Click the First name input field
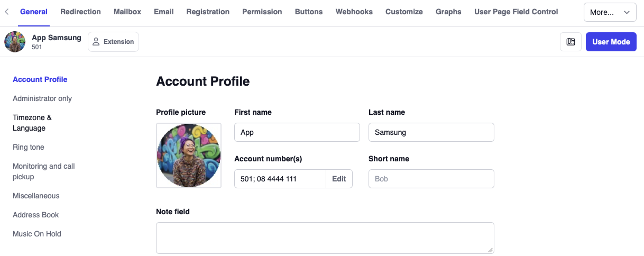644x256 pixels. [x=297, y=132]
